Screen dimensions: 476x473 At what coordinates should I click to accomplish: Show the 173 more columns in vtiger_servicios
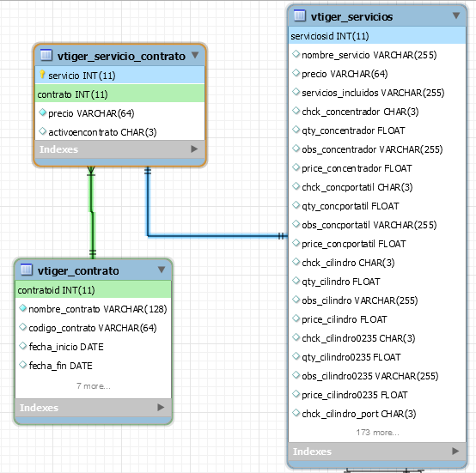(377, 433)
